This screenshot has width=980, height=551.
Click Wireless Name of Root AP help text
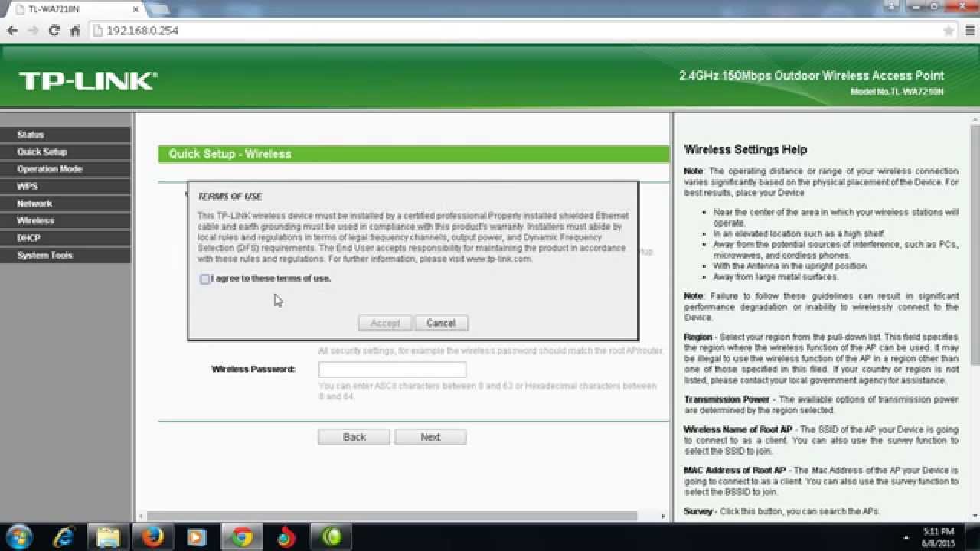point(738,430)
